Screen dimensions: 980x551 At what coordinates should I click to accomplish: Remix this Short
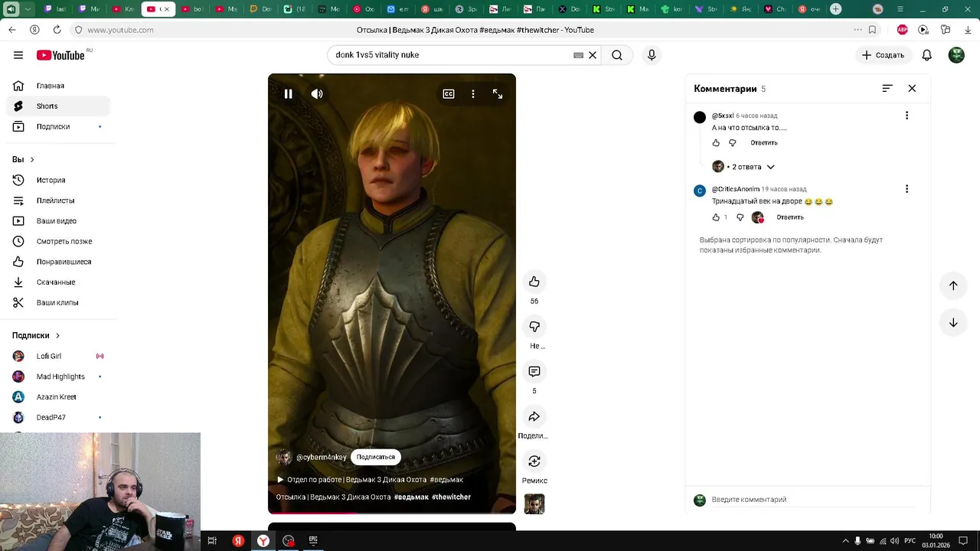pyautogui.click(x=534, y=461)
